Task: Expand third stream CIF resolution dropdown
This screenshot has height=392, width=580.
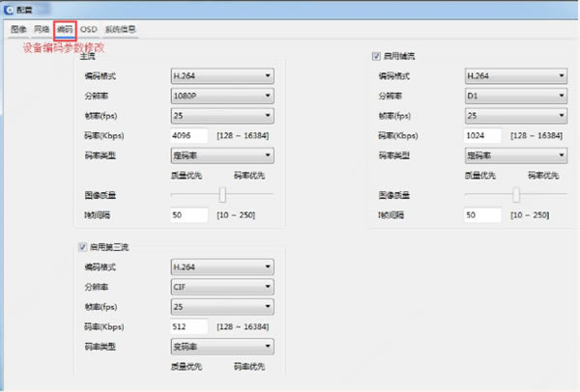Action: 220,287
